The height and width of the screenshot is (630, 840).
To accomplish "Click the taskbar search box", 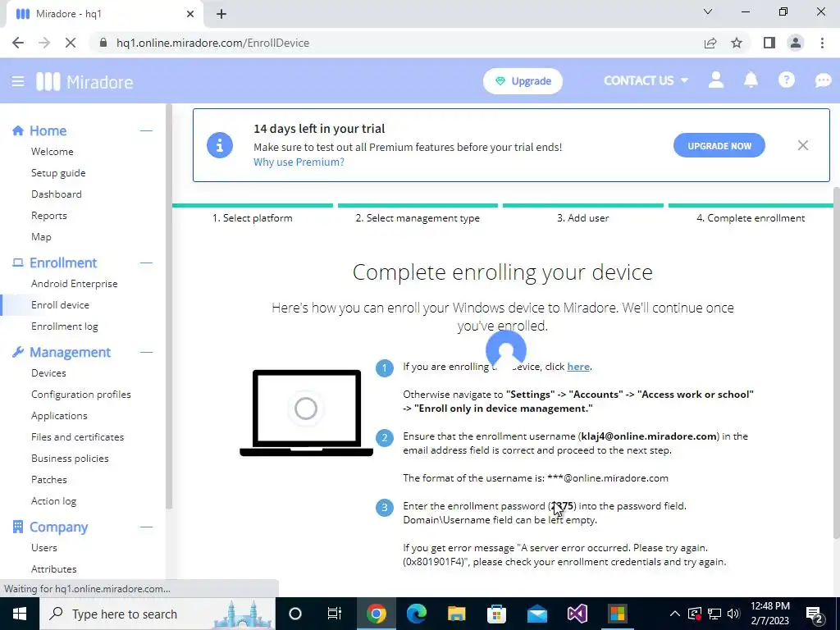I will [x=157, y=614].
